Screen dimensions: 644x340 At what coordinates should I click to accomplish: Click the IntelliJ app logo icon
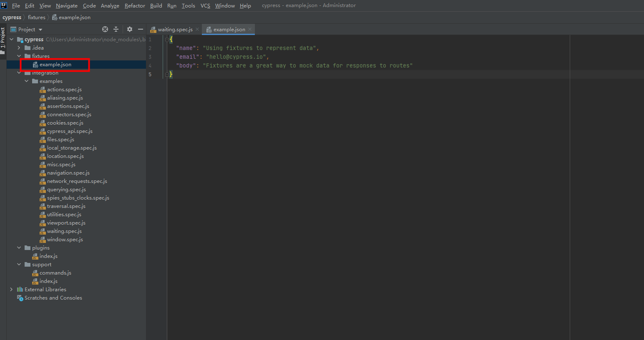pos(4,5)
